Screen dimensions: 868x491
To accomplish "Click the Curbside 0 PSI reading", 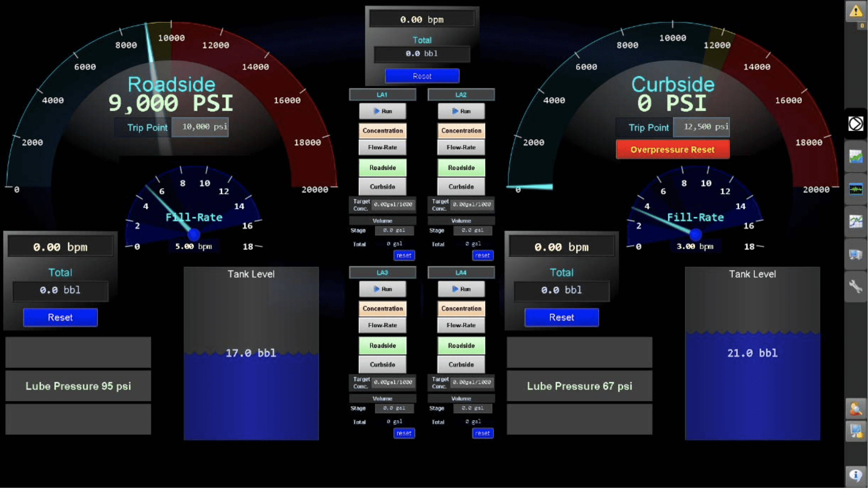I will [x=672, y=103].
